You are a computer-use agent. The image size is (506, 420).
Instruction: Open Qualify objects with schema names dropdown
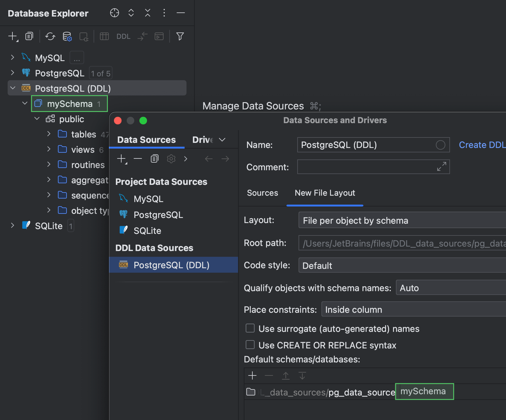point(450,288)
